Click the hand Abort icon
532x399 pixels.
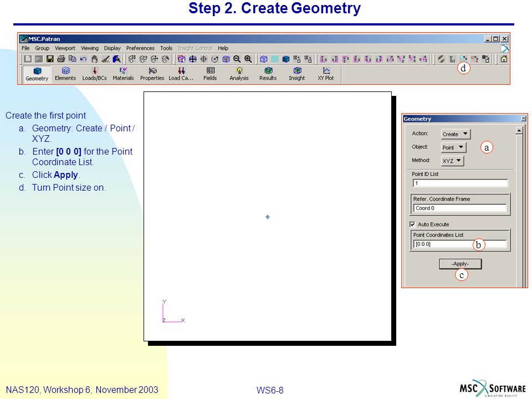(x=94, y=59)
